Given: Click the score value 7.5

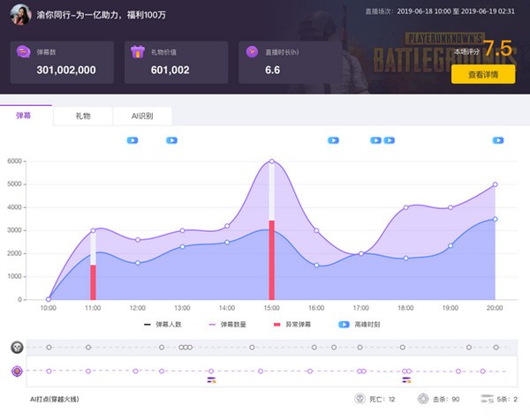Looking at the screenshot, I should pos(497,49).
